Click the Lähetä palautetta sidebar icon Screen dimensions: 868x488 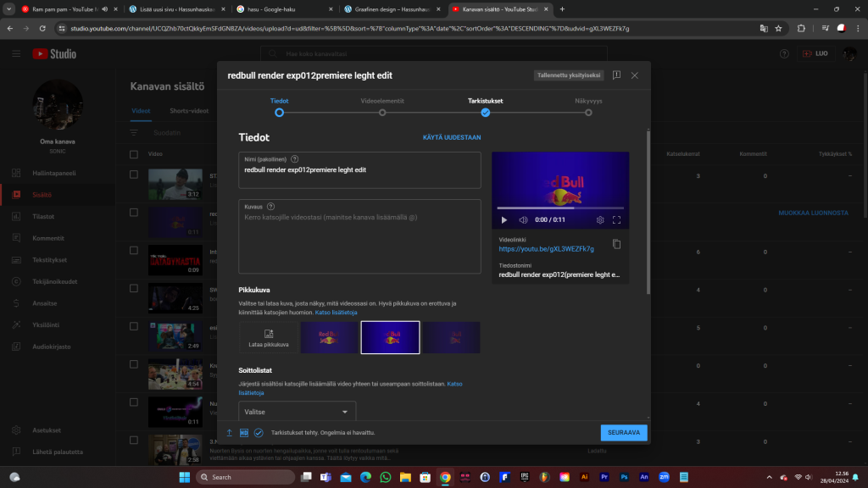point(16,452)
